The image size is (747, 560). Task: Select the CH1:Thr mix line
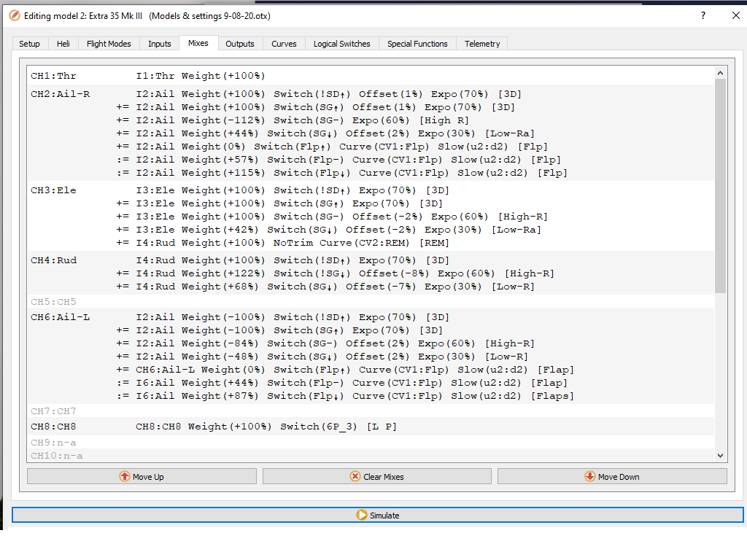[x=219, y=75]
